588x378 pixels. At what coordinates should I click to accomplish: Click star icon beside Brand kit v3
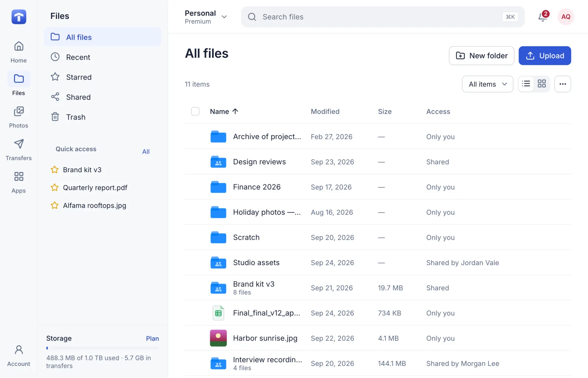[x=55, y=170]
